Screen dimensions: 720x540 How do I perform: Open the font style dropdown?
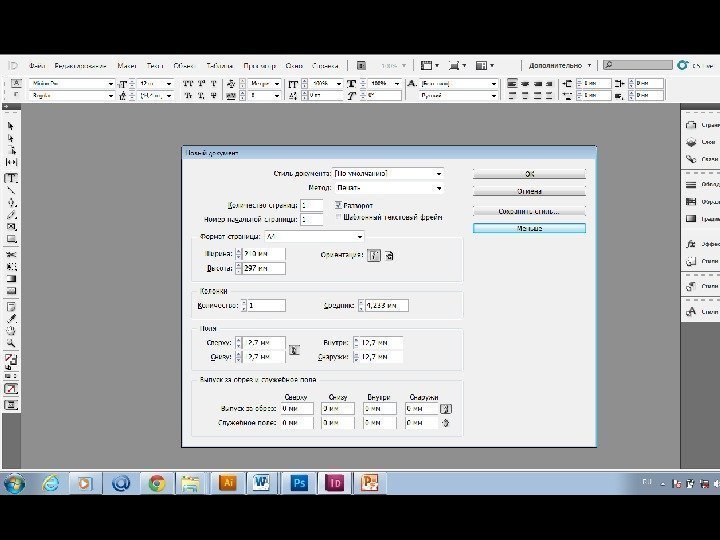(72, 96)
